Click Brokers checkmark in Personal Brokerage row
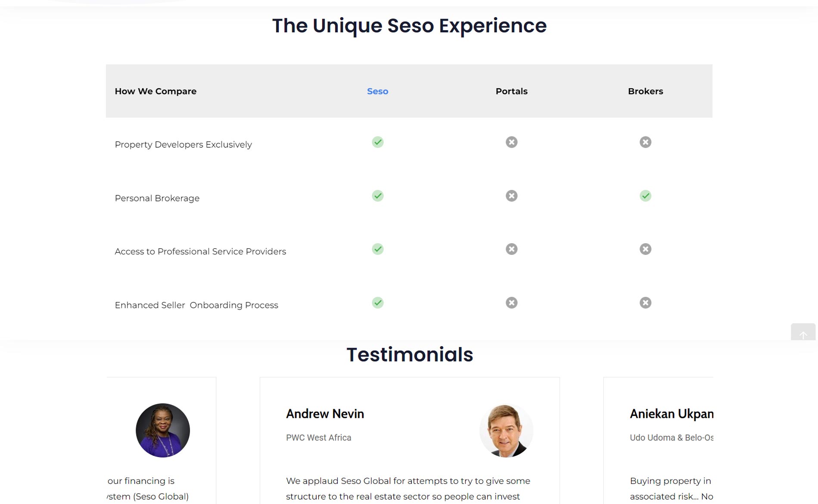818x504 pixels. click(x=645, y=196)
